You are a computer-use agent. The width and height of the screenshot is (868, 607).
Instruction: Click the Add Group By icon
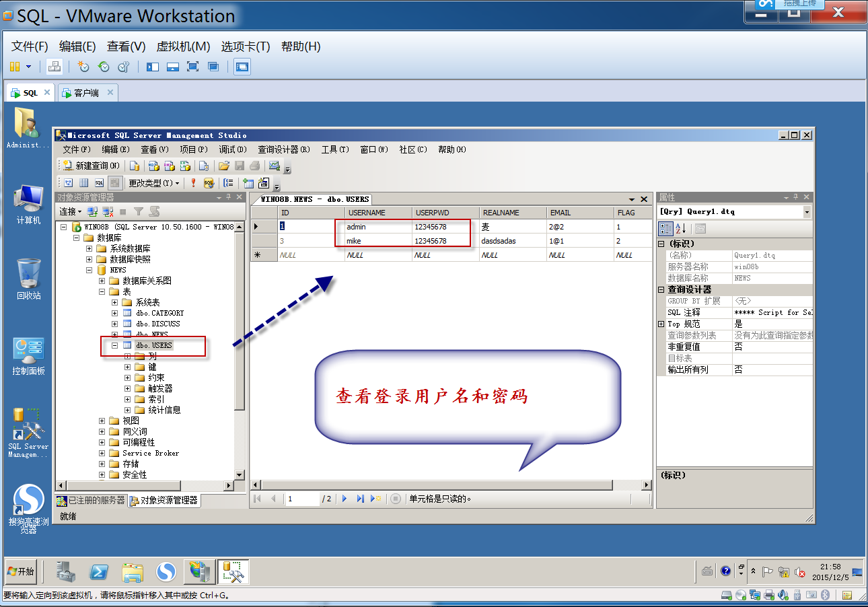point(229,182)
